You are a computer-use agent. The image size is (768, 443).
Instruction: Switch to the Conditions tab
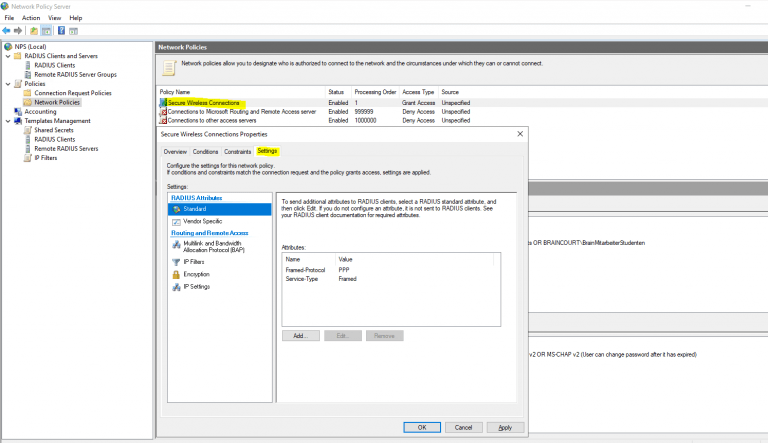click(x=205, y=152)
